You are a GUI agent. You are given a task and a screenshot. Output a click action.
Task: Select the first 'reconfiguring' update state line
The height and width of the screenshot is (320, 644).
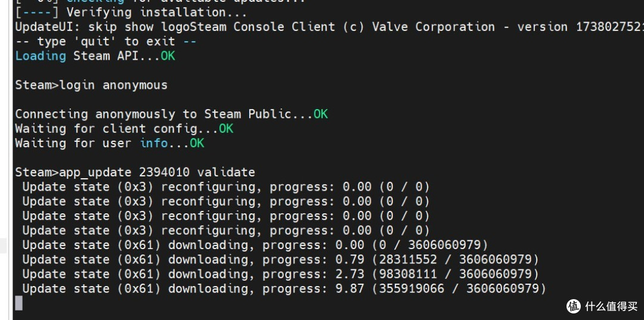226,187
